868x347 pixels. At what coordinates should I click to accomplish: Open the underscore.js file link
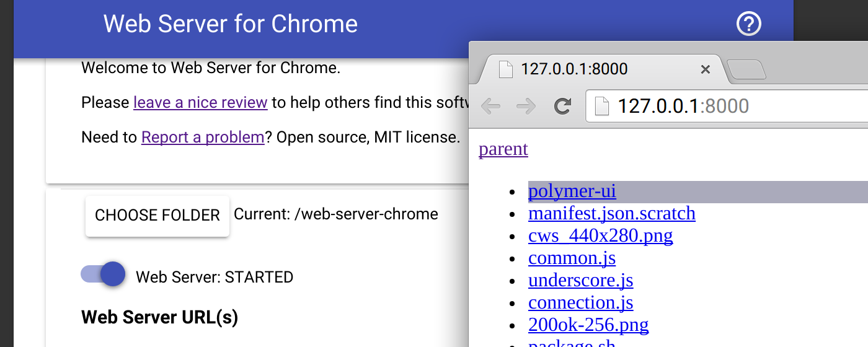click(580, 281)
